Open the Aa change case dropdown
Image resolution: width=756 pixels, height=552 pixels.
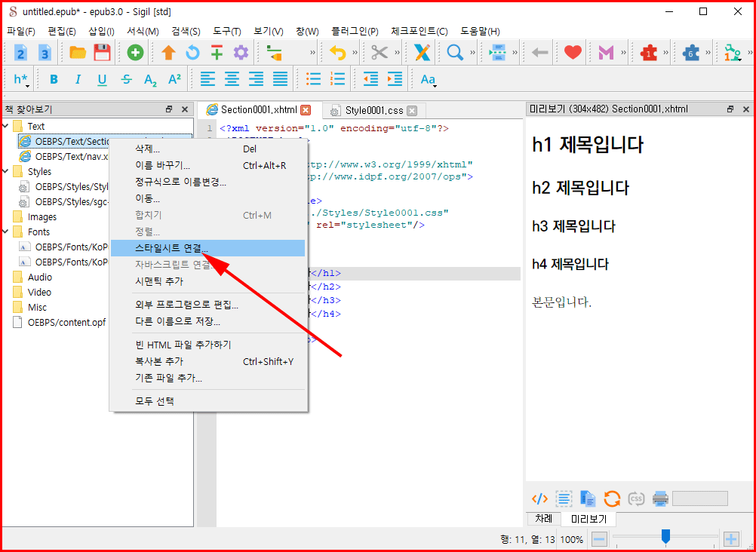(428, 79)
